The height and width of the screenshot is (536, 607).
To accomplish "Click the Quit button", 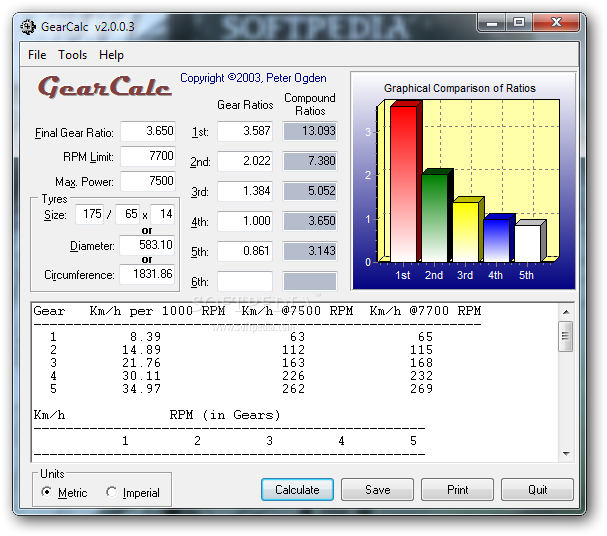I will coord(537,490).
